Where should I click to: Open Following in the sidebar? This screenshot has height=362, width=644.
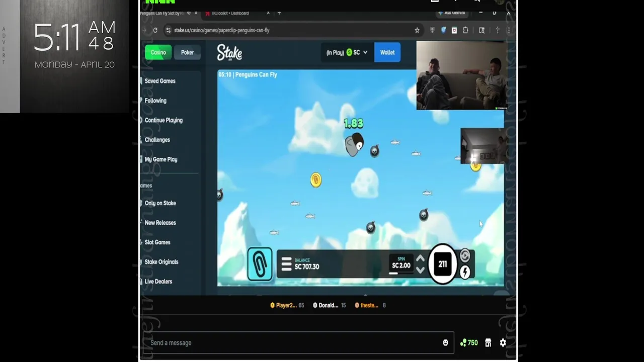[155, 101]
